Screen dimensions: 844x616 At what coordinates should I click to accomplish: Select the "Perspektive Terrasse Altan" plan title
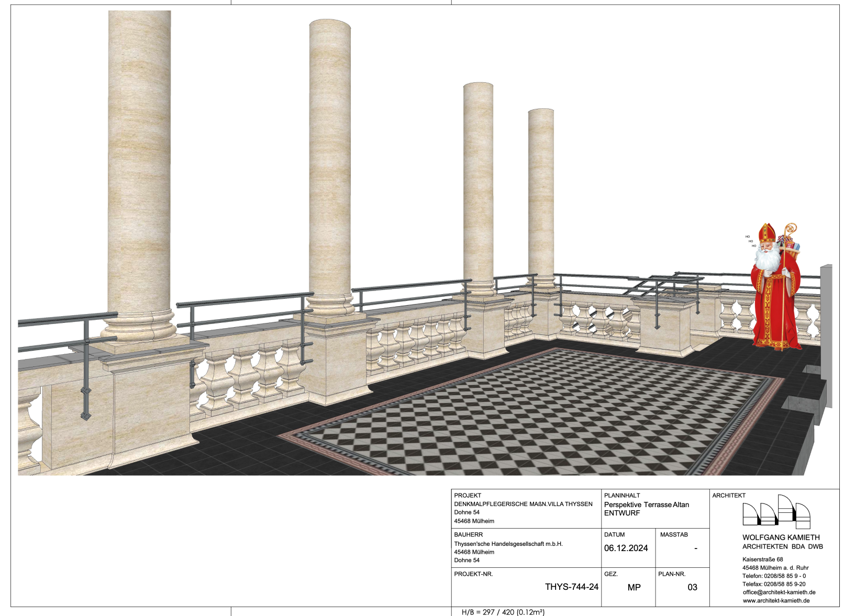(x=646, y=505)
